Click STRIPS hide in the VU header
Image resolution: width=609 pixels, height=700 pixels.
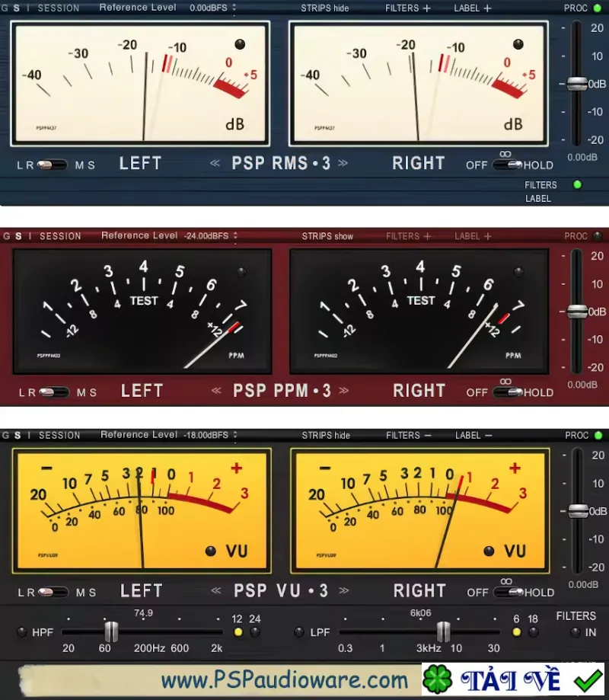click(326, 435)
